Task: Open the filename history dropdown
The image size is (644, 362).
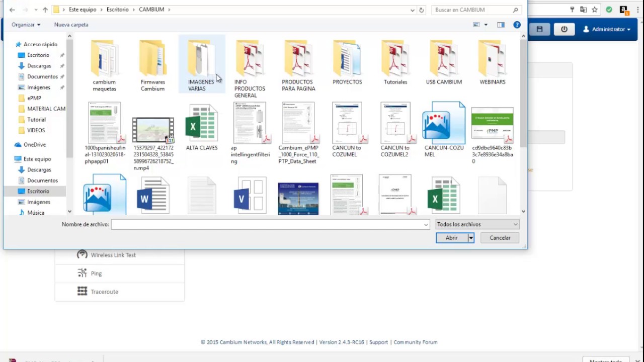Action: point(427,224)
